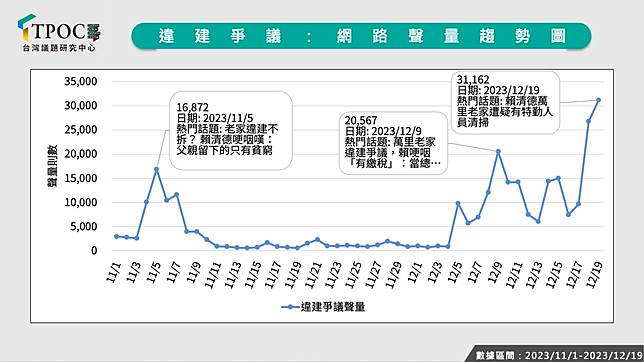This screenshot has width=644, height=362.
Task: Click the 違建爭議 網路聲量趨勢圖 title banner
Action: tap(361, 36)
